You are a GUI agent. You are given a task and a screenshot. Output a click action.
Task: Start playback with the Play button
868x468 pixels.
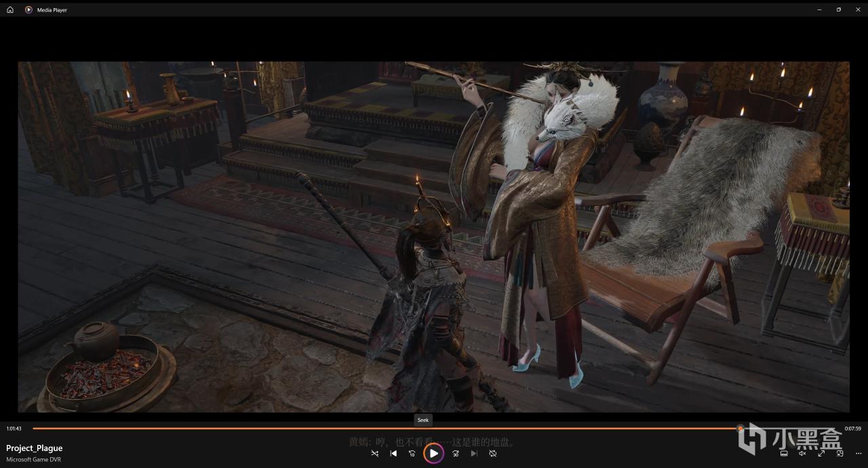click(434, 453)
